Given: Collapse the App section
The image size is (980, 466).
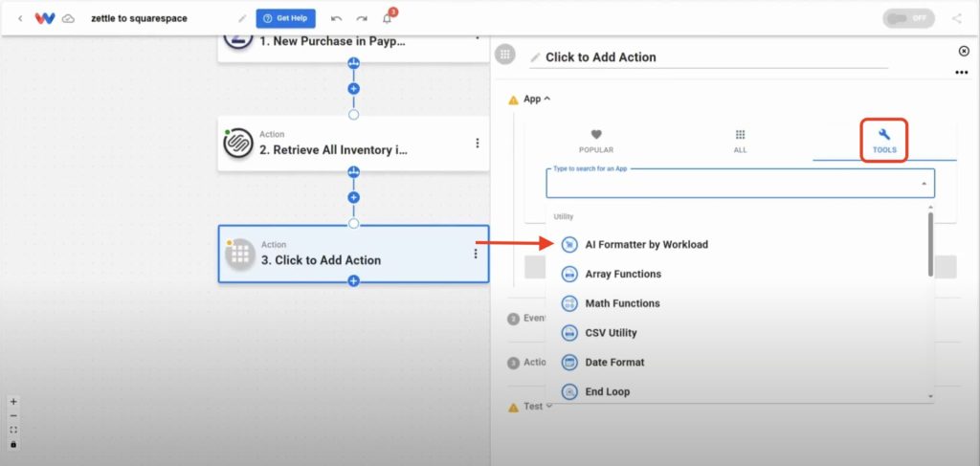Looking at the screenshot, I should [x=537, y=99].
